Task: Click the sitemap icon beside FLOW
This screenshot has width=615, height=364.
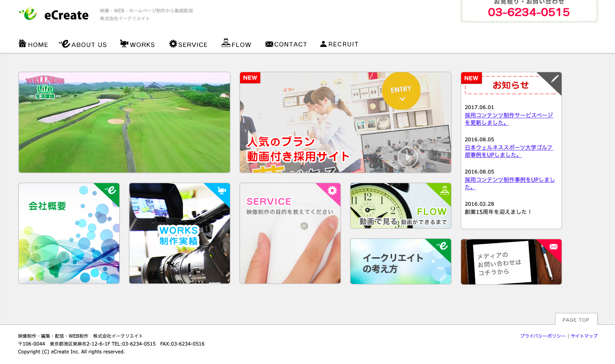Action: [226, 43]
